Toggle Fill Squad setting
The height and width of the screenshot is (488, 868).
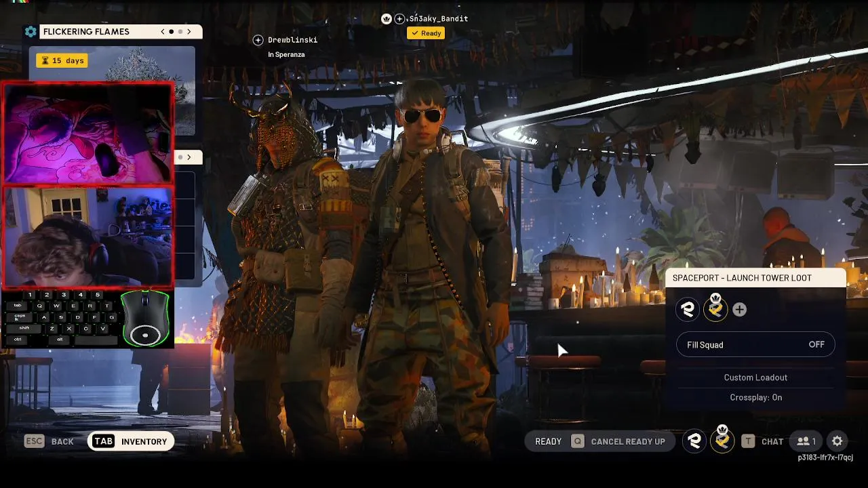click(x=755, y=345)
